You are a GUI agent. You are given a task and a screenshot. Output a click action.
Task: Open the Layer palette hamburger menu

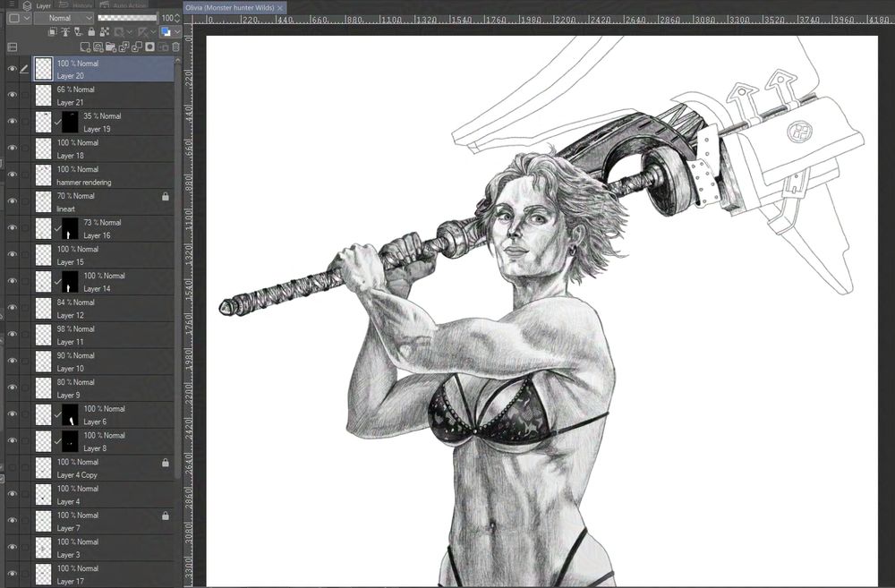click(12, 4)
